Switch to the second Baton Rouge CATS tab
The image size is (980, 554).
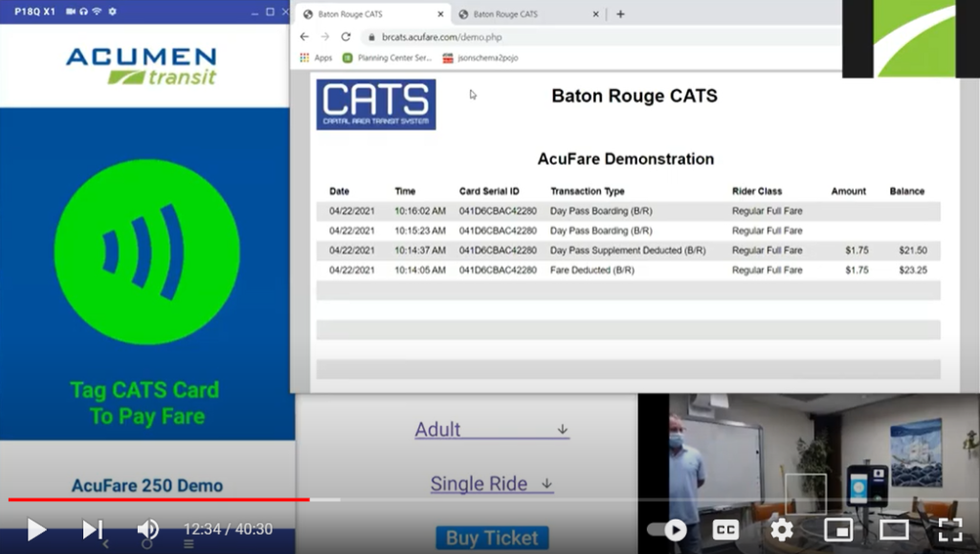tap(528, 13)
